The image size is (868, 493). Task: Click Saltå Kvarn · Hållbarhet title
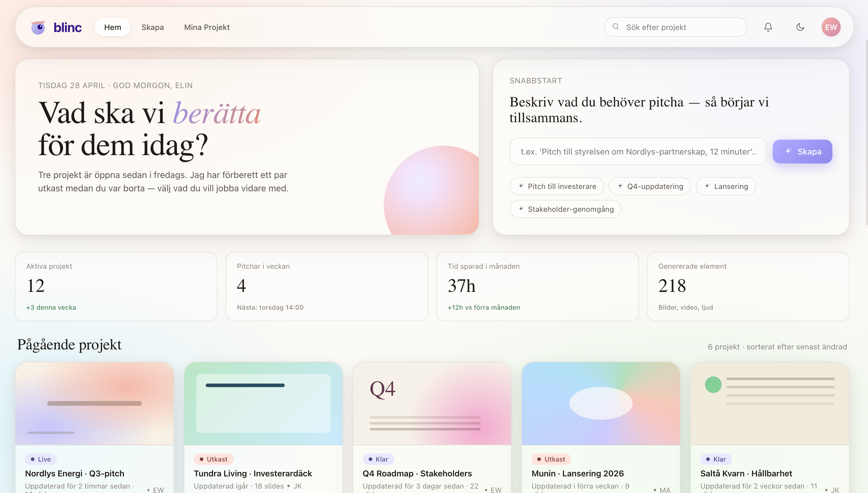click(x=746, y=473)
